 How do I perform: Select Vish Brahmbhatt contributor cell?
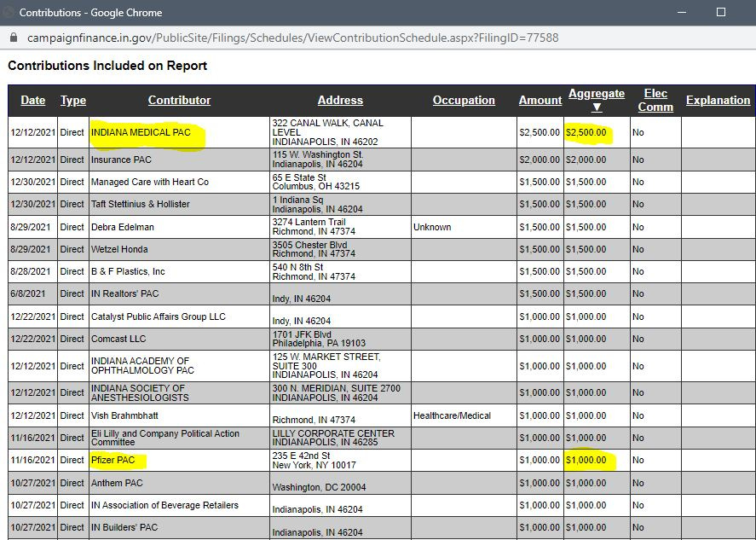(179, 415)
